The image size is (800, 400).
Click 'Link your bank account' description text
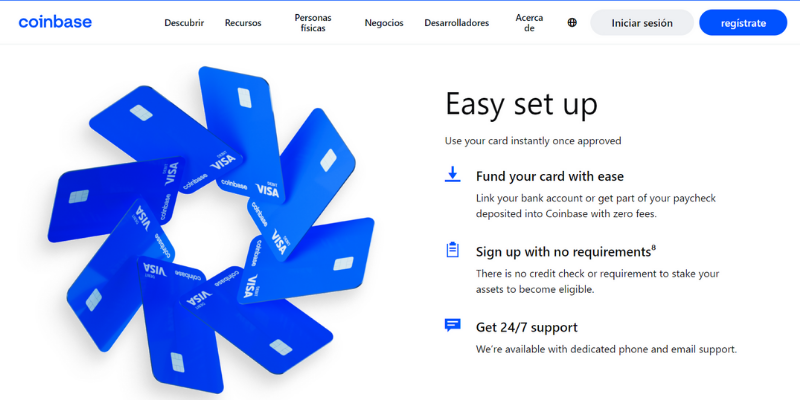tap(596, 206)
